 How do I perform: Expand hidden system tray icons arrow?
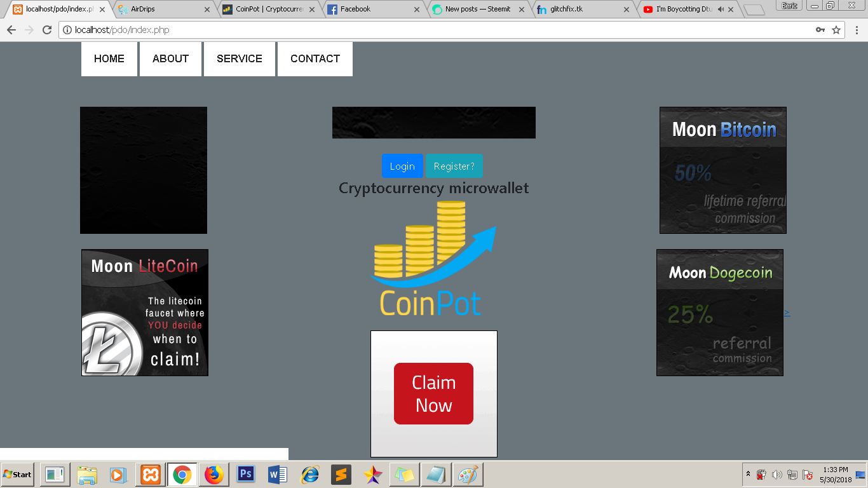pyautogui.click(x=748, y=475)
